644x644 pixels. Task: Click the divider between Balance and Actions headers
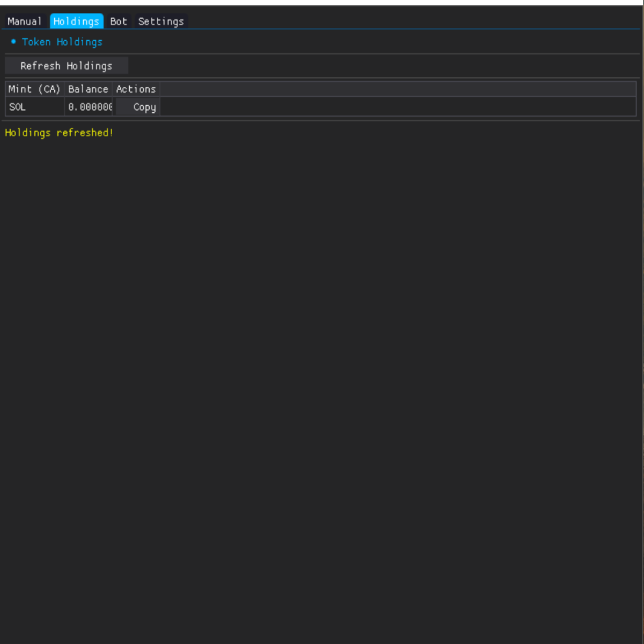coord(112,89)
